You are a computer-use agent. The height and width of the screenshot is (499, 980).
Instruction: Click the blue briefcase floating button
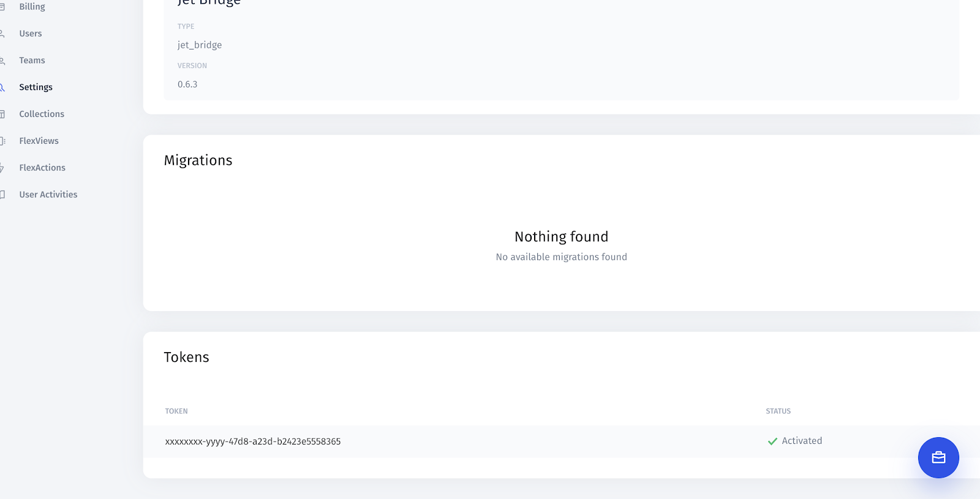coord(938,457)
